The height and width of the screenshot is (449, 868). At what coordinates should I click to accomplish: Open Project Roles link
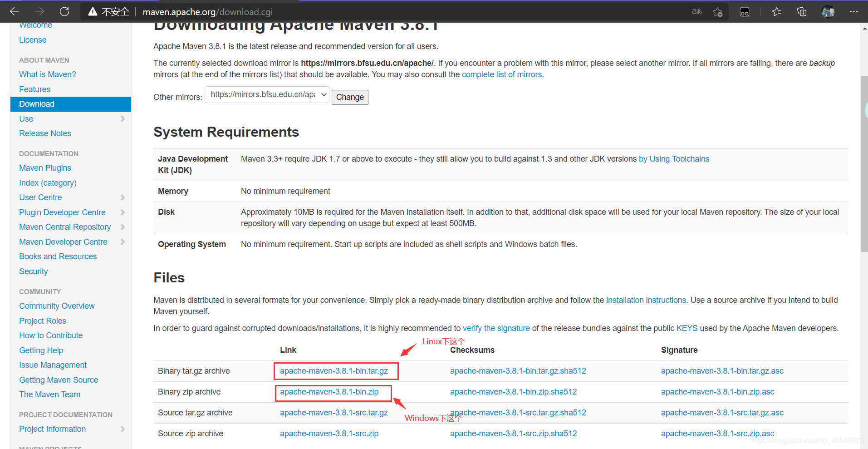(x=43, y=321)
